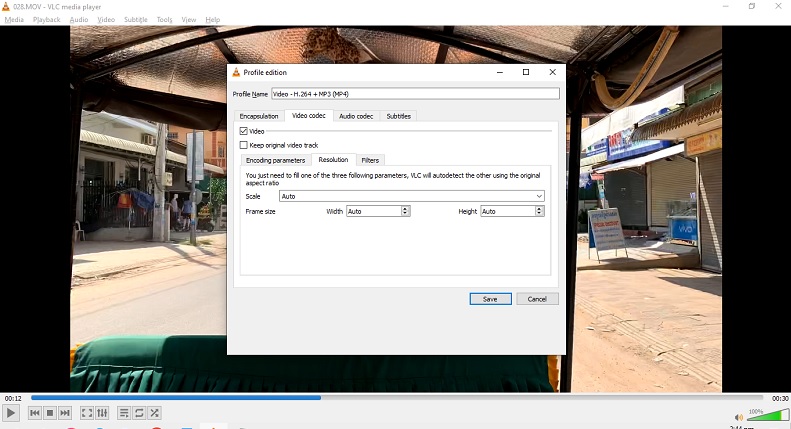Click the Height spinner arrows
Screen dimensions: 791x429
point(539,211)
